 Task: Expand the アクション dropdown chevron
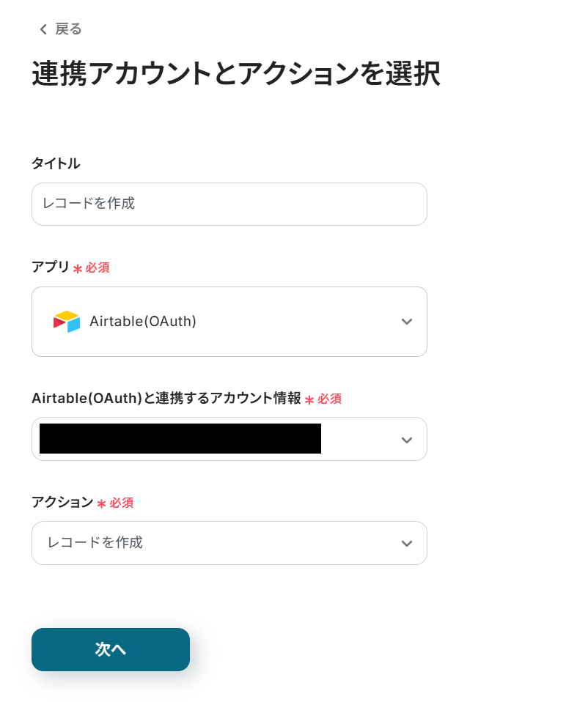pos(407,543)
